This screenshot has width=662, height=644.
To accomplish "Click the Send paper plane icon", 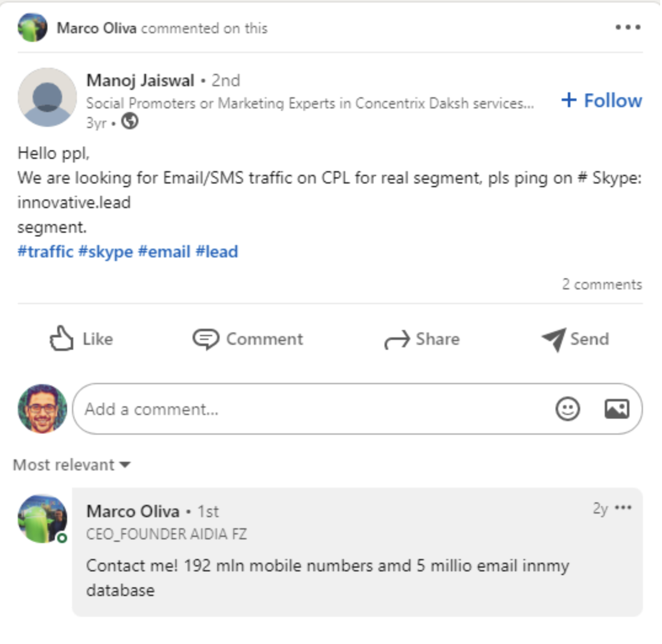I will 554,339.
